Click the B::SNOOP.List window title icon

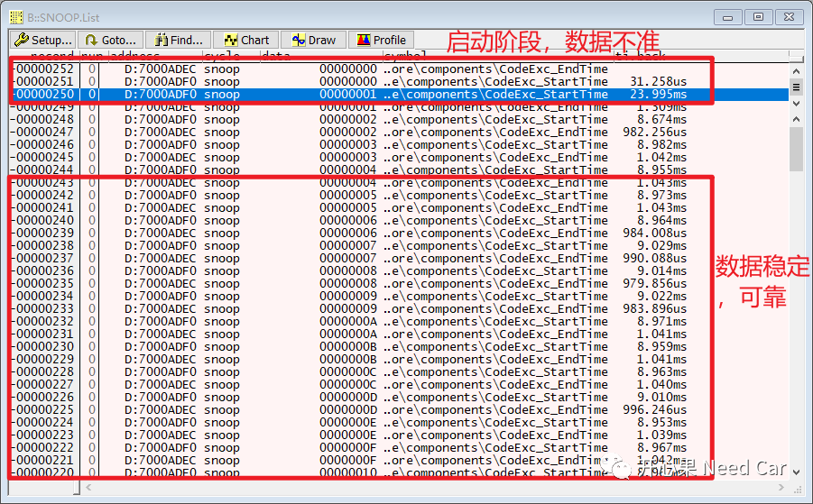coord(16,15)
